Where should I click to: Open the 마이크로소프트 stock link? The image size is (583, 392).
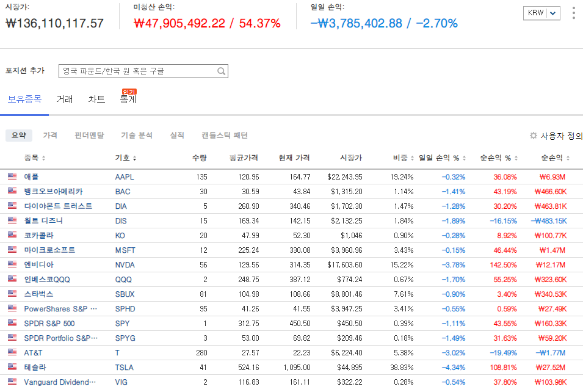(49, 250)
